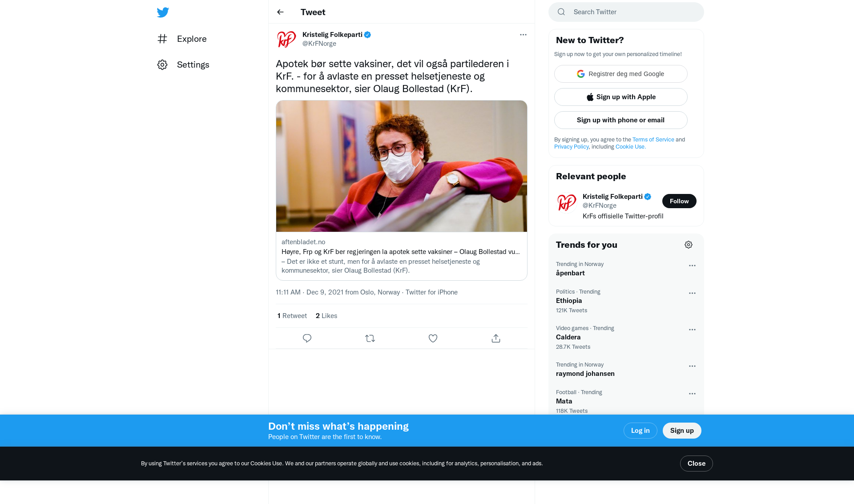Click the search magnifier icon

561,12
